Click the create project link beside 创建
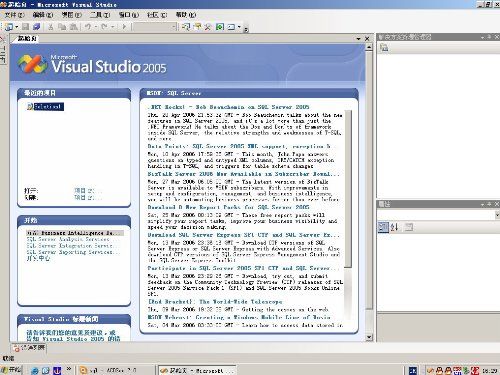Viewport: 500px width, 375px height. (88, 198)
